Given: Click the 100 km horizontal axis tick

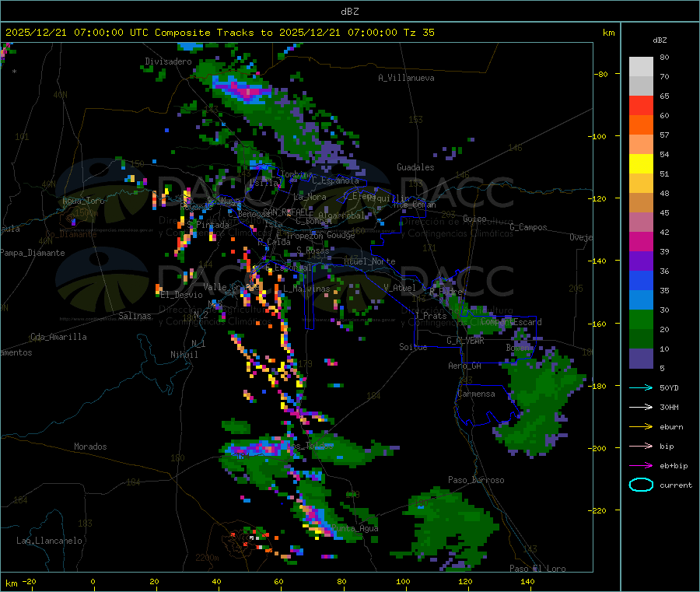Looking at the screenshot, I should pyautogui.click(x=403, y=581).
